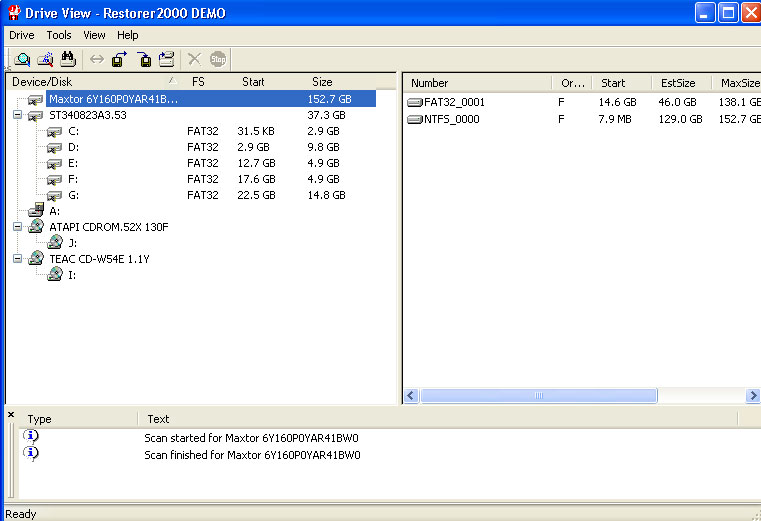The width and height of the screenshot is (761, 521).
Task: Select the I: CD drive
Action: [x=72, y=275]
